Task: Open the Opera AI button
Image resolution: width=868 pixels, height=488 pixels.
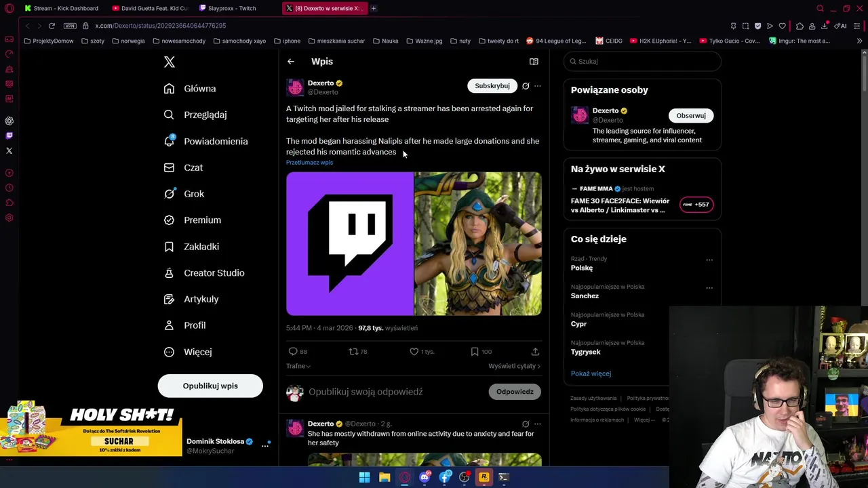Action: [x=841, y=26]
